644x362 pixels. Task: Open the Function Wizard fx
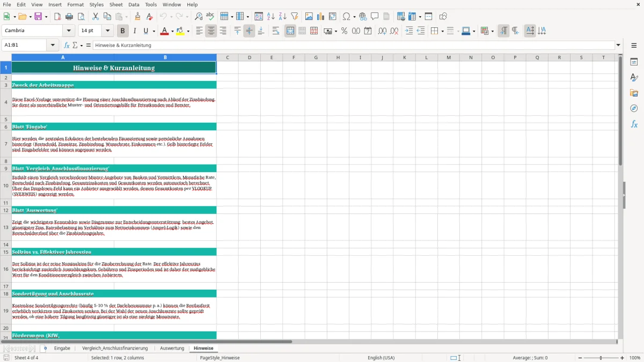pyautogui.click(x=67, y=45)
